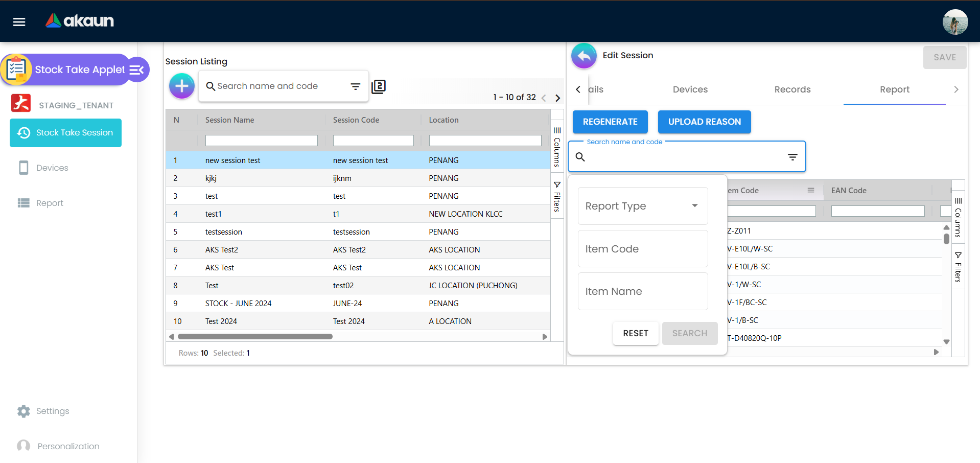Switch to the Records tab
This screenshot has width=980, height=463.
coord(792,89)
